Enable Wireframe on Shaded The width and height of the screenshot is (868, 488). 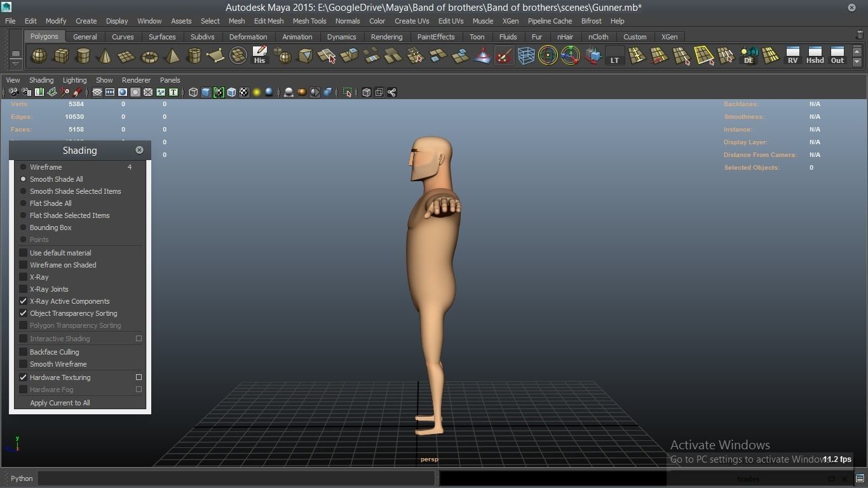point(24,265)
